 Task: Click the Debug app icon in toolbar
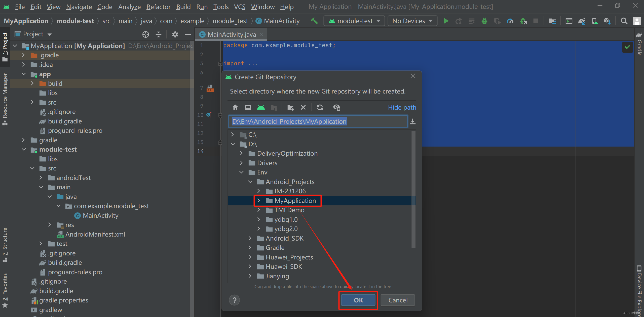coord(485,21)
